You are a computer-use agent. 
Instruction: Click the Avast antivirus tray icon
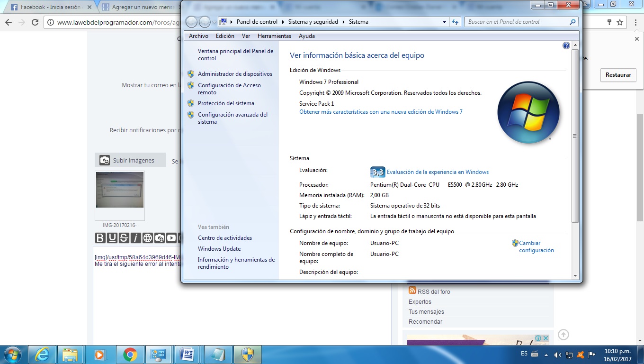point(580,355)
